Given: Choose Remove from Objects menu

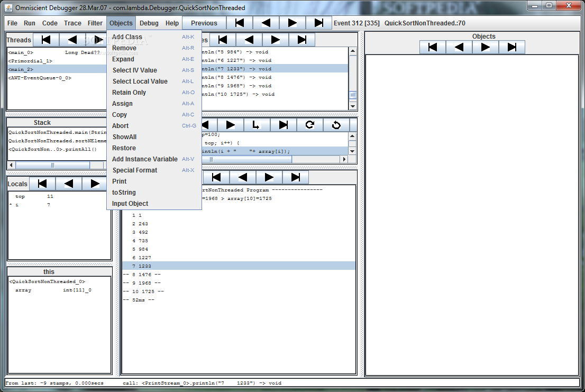Looking at the screenshot, I should [x=154, y=48].
